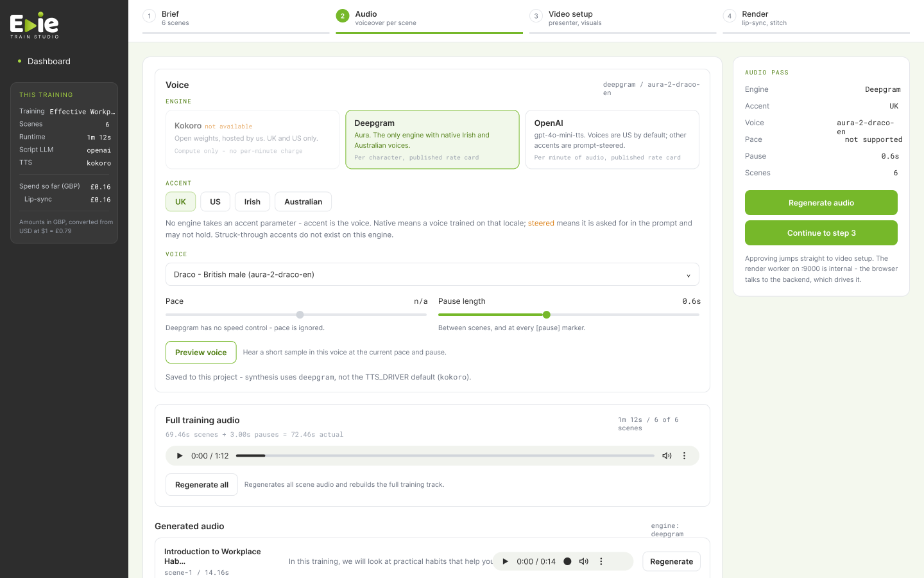The width and height of the screenshot is (924, 578).
Task: Select the Deepgram engine card
Action: coord(432,139)
